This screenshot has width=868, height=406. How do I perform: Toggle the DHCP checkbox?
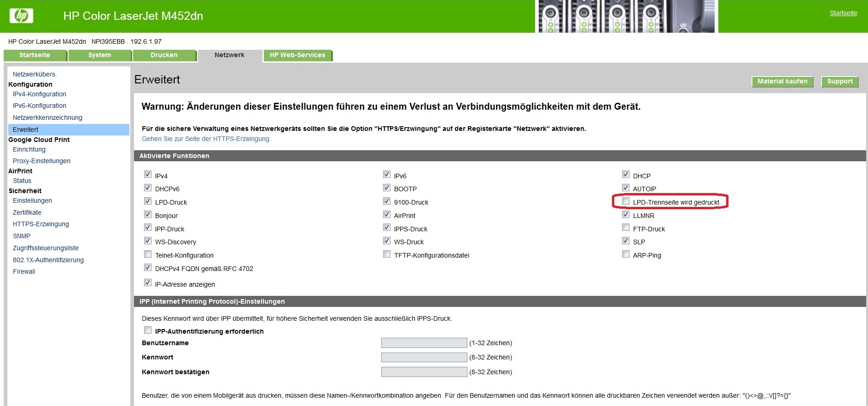click(626, 174)
